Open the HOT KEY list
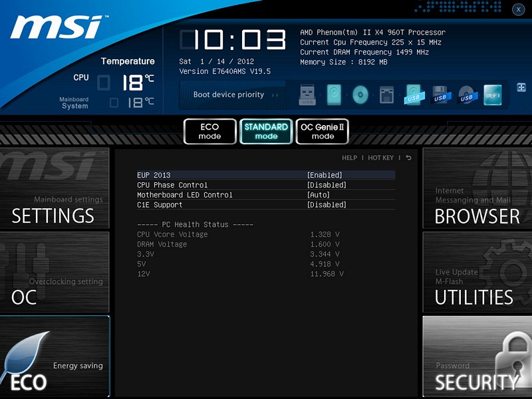 point(380,158)
